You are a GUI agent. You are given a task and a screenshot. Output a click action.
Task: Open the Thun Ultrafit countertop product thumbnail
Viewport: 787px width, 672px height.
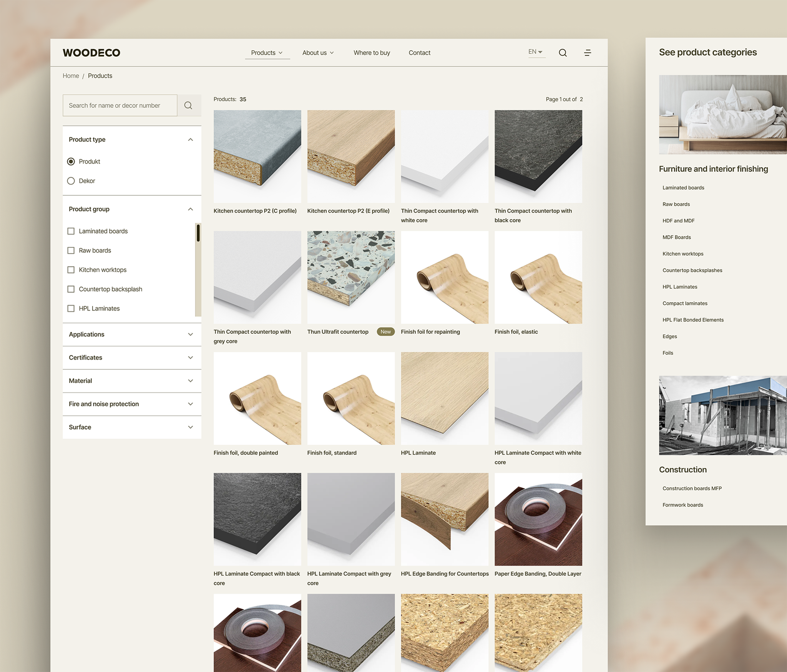pyautogui.click(x=350, y=277)
